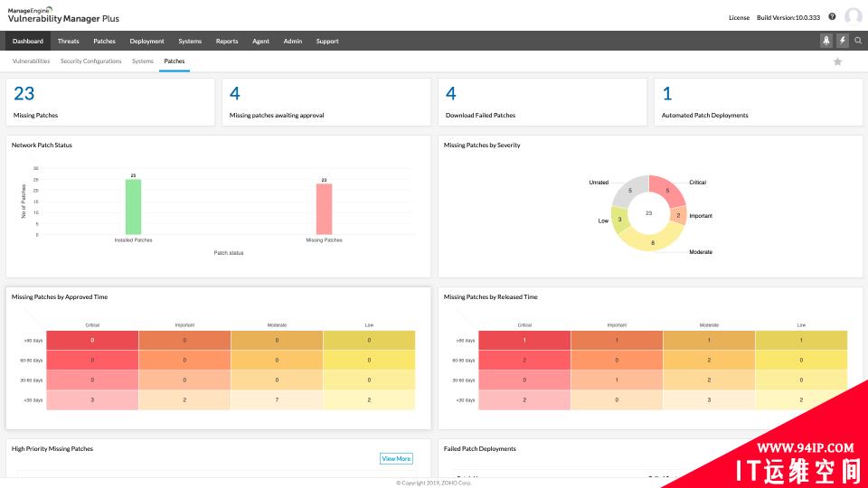Click Build Version 10.0.333 text

point(788,18)
